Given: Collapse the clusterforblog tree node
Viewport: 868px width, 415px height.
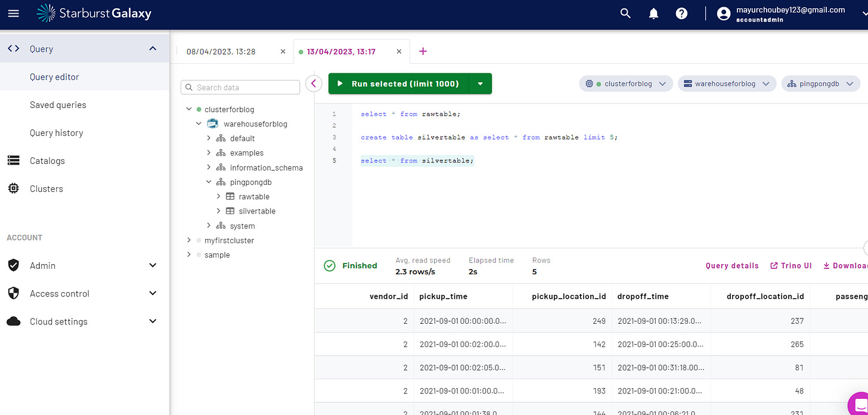Looking at the screenshot, I should (189, 109).
